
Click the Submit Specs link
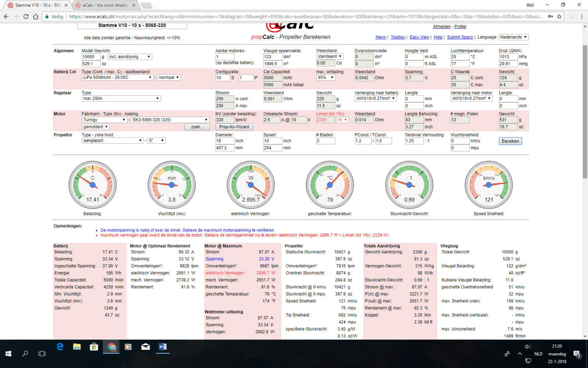(x=460, y=37)
